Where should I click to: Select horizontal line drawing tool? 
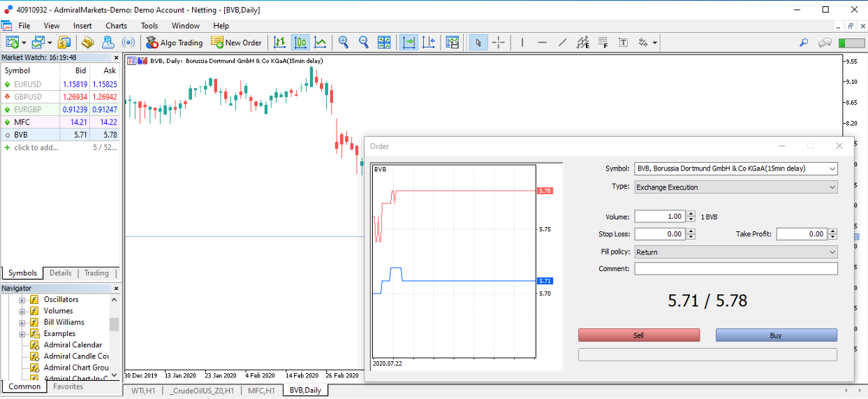[543, 43]
